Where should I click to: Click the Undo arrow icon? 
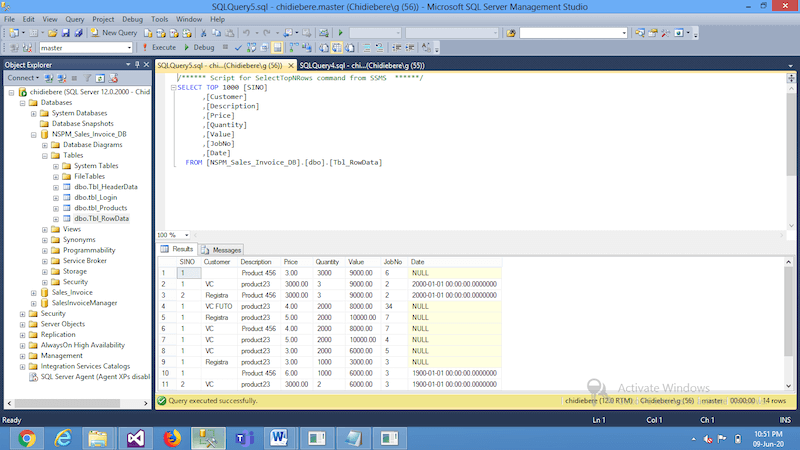pyautogui.click(x=246, y=33)
